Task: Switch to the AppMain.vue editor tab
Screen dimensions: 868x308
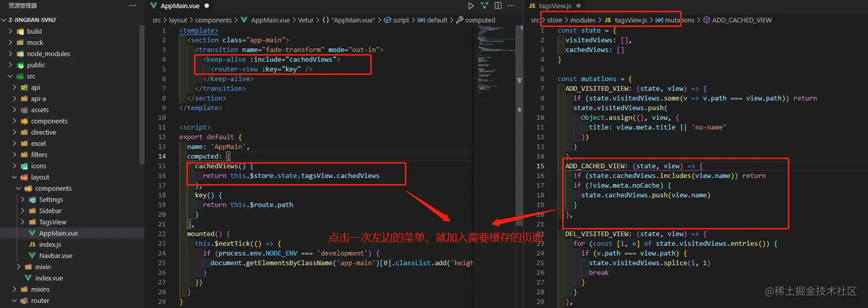Action: tap(179, 6)
